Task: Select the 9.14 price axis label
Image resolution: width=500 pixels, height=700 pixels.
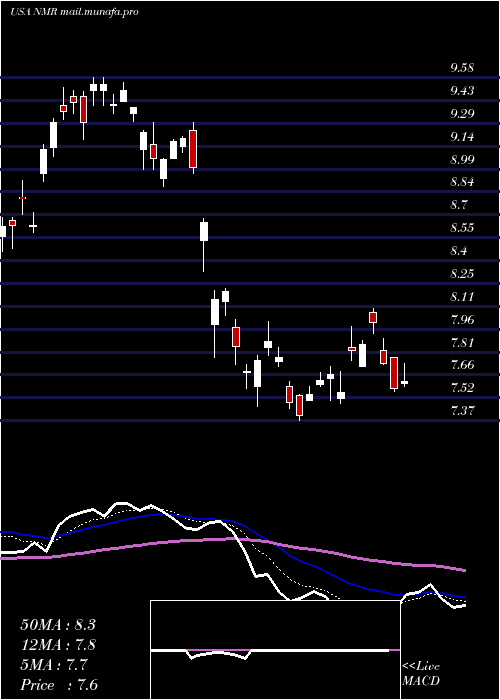Action: point(462,137)
